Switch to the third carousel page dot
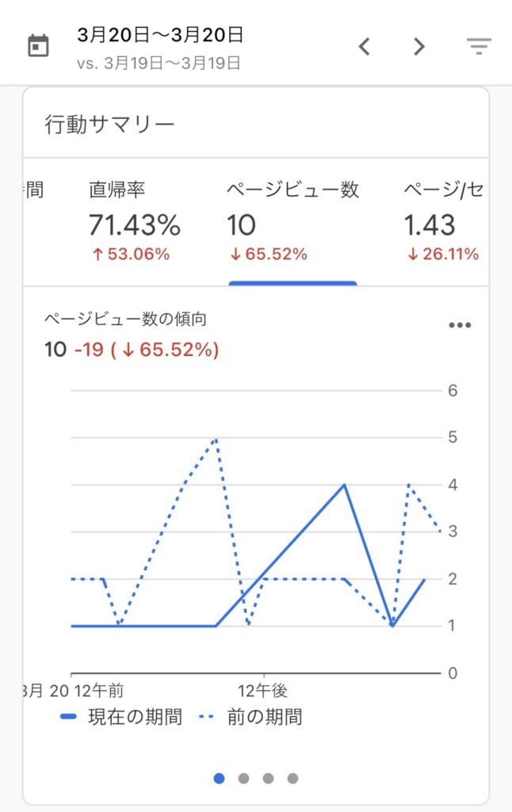The height and width of the screenshot is (812, 512). click(x=268, y=779)
